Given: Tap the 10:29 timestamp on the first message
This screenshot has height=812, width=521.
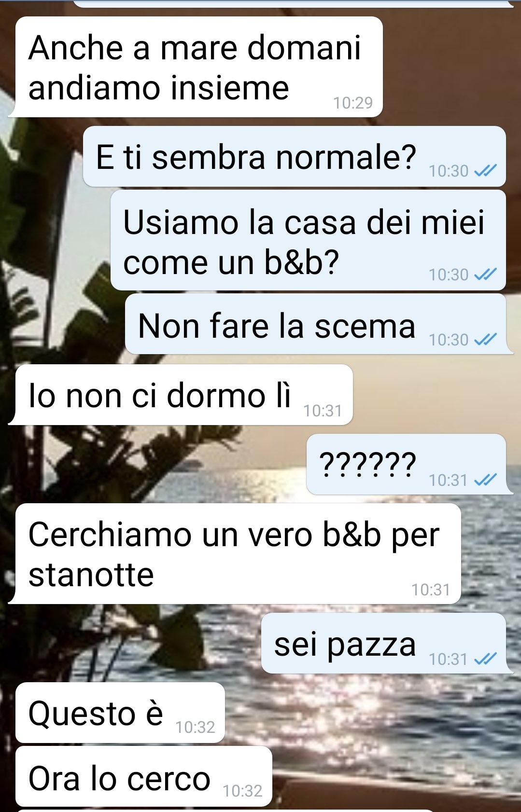Looking at the screenshot, I should pos(353,103).
